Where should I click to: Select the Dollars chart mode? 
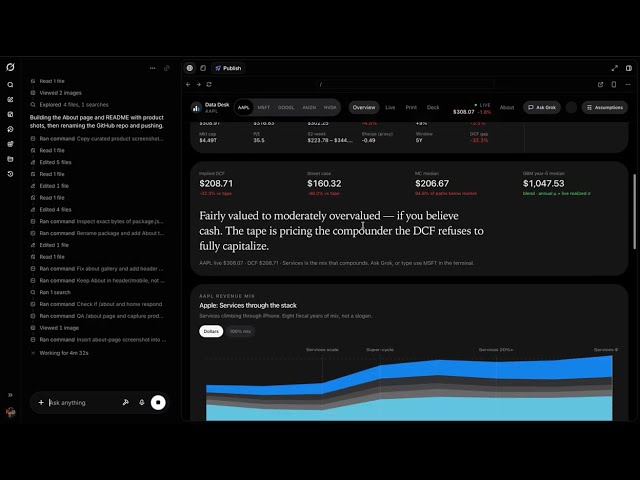[211, 331]
